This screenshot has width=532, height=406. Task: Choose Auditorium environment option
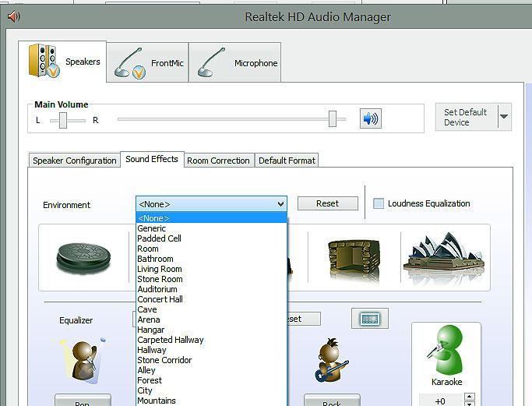click(x=211, y=289)
